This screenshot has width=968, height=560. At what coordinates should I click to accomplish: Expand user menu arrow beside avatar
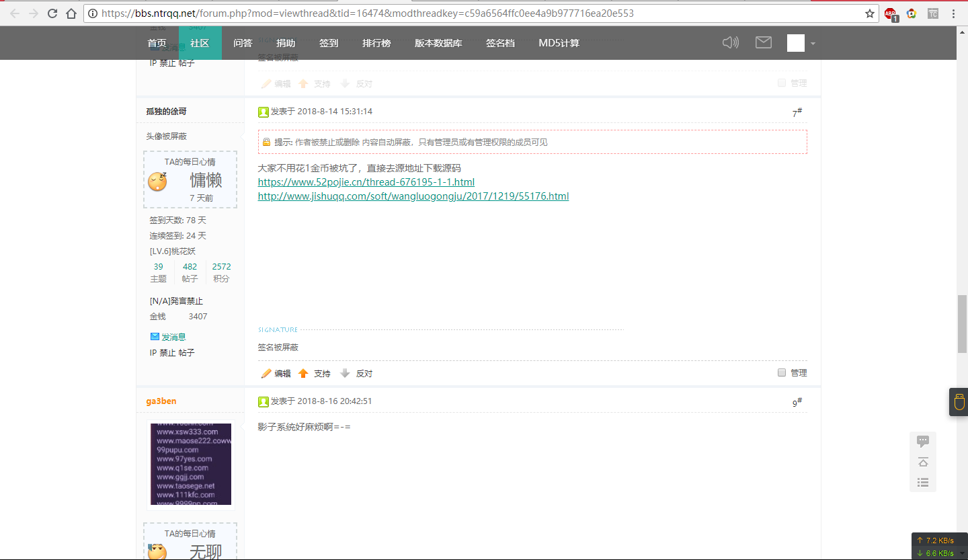pos(813,44)
